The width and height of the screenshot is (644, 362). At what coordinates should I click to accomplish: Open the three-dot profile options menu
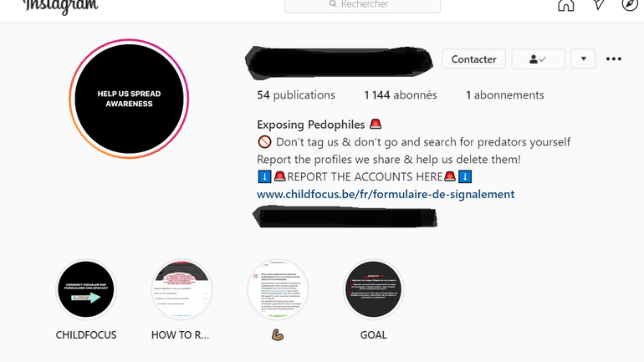click(x=614, y=59)
